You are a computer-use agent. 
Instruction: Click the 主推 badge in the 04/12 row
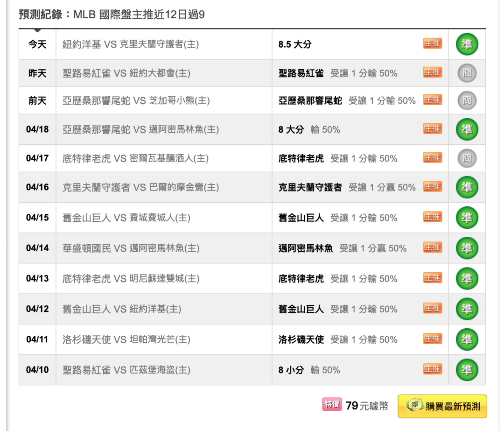point(433,308)
